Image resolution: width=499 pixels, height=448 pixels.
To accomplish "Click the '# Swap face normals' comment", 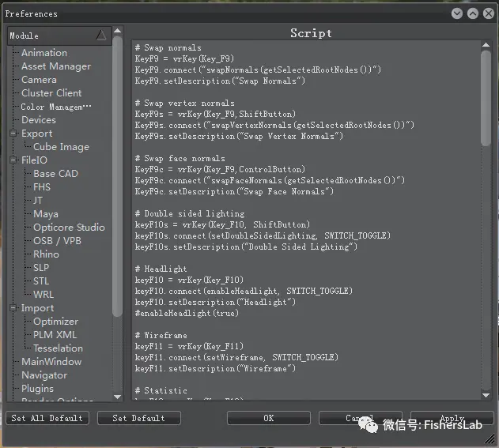I will 180,158.
